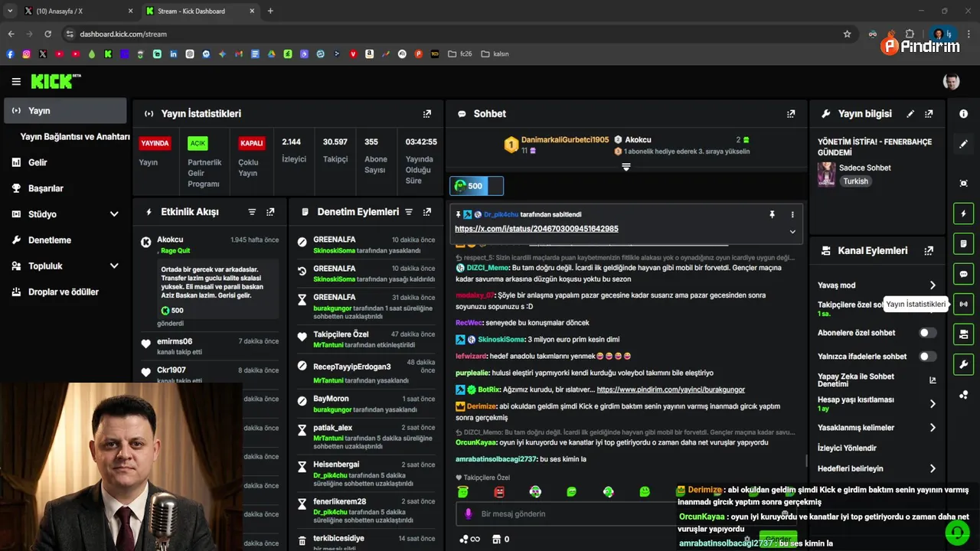
Task: Click the pencil edit icon in right sidebar
Action: 963,144
